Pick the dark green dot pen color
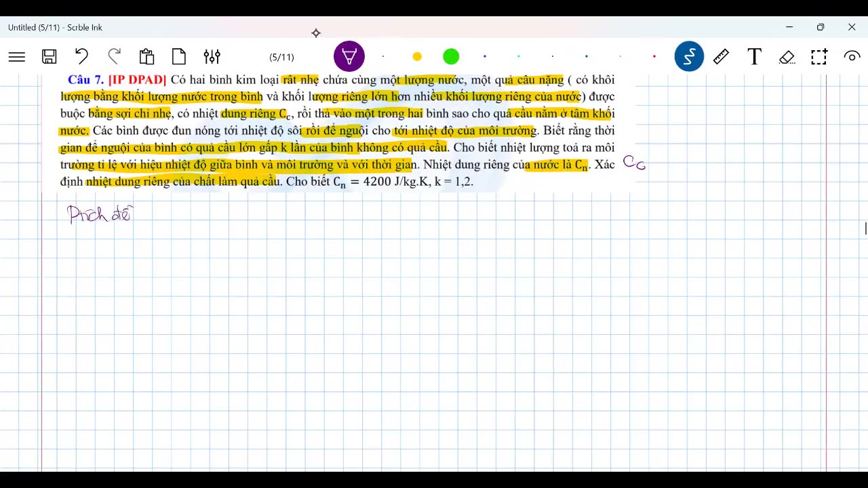This screenshot has width=868, height=488. [x=587, y=56]
